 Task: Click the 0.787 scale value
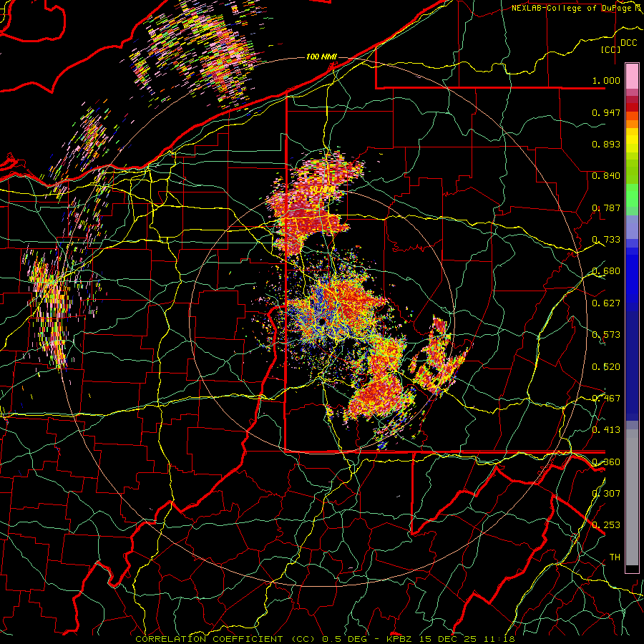pyautogui.click(x=606, y=208)
